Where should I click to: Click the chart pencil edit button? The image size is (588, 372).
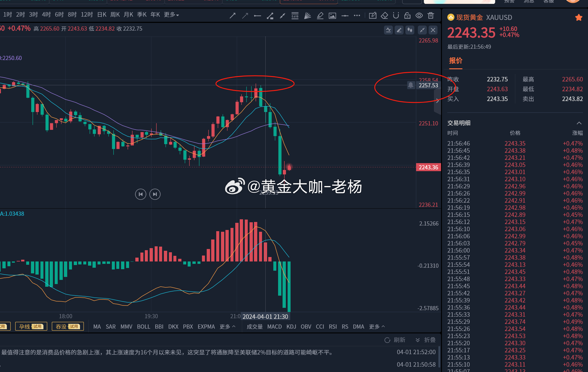click(399, 30)
